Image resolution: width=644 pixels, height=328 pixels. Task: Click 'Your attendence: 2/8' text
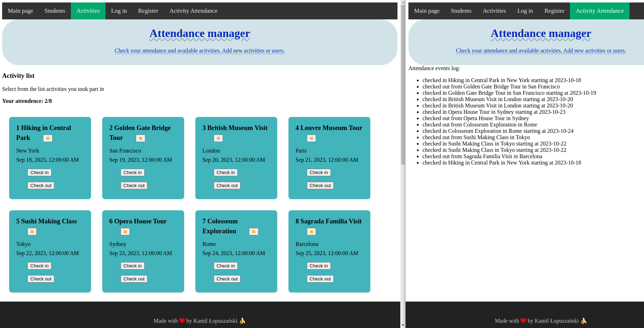[27, 101]
